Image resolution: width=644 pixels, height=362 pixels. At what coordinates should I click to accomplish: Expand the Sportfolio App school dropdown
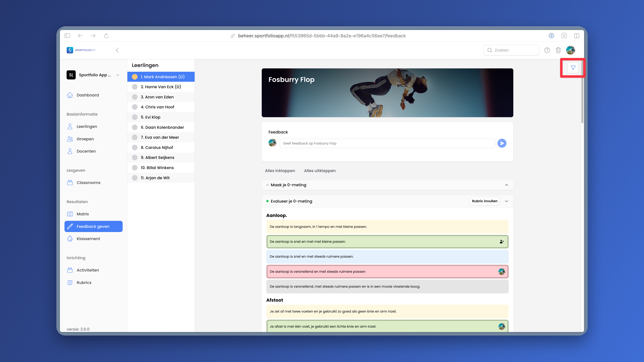[118, 75]
